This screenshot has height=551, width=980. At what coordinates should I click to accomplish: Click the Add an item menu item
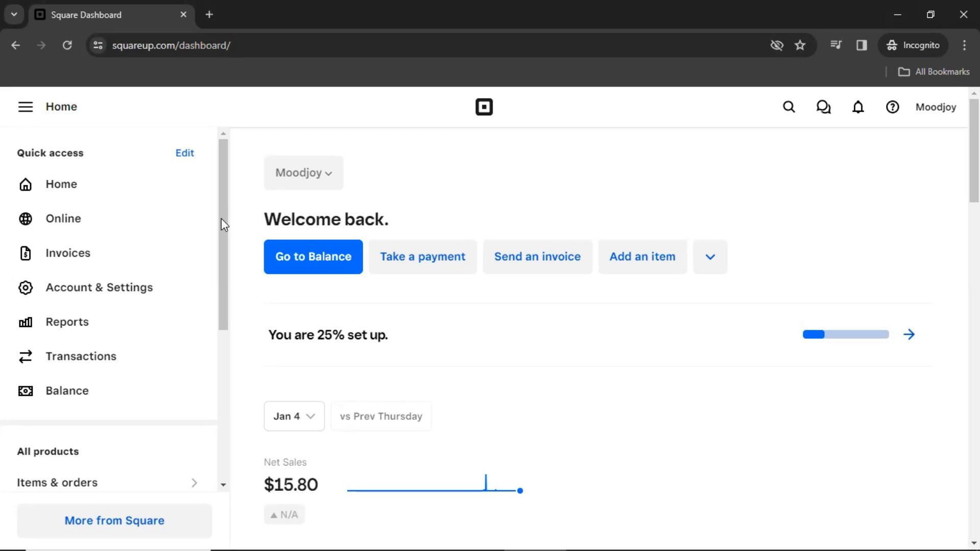point(642,257)
